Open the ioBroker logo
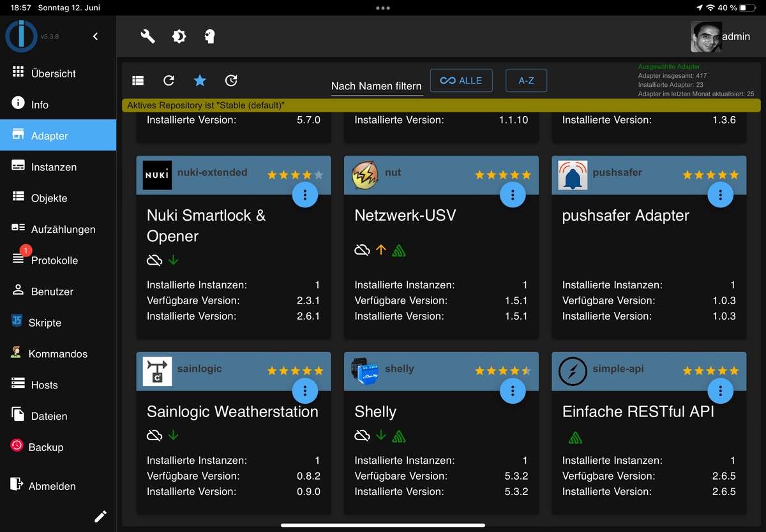Image resolution: width=766 pixels, height=532 pixels. coord(21,36)
